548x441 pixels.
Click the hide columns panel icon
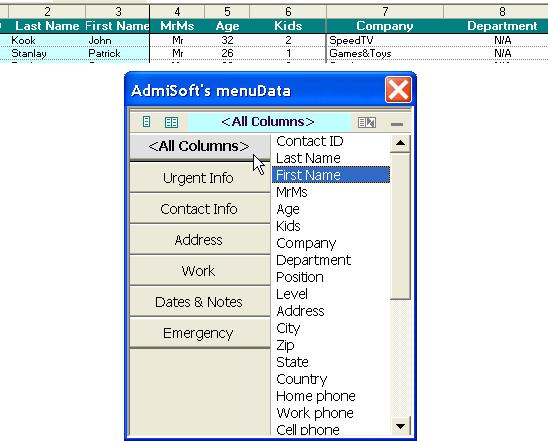point(367,122)
